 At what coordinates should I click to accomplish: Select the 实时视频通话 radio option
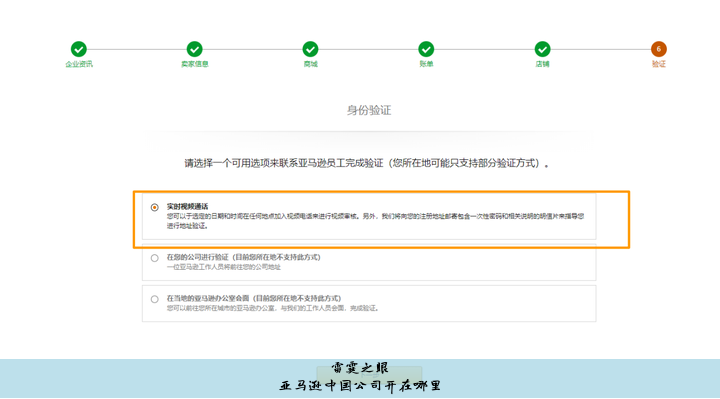[x=155, y=208]
